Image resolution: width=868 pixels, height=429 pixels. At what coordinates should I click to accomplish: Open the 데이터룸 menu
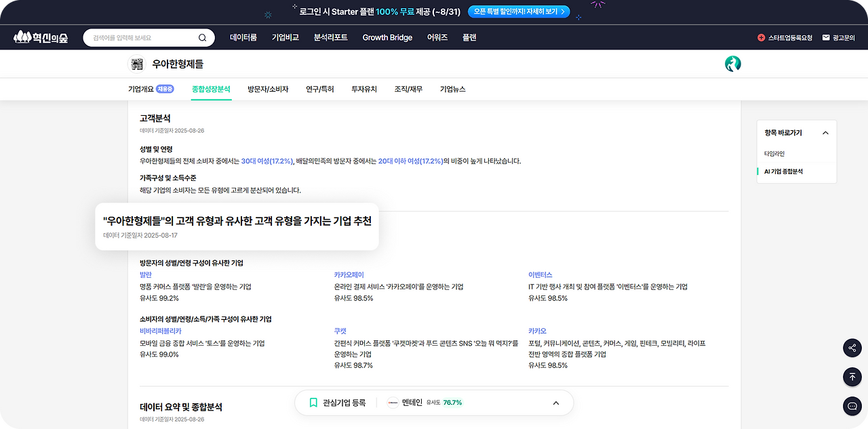(243, 37)
